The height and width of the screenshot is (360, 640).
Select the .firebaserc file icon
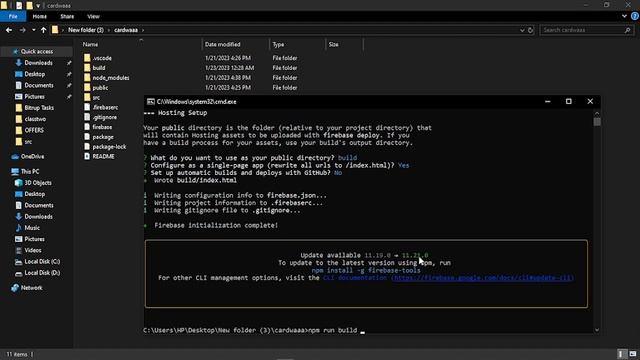click(x=87, y=107)
